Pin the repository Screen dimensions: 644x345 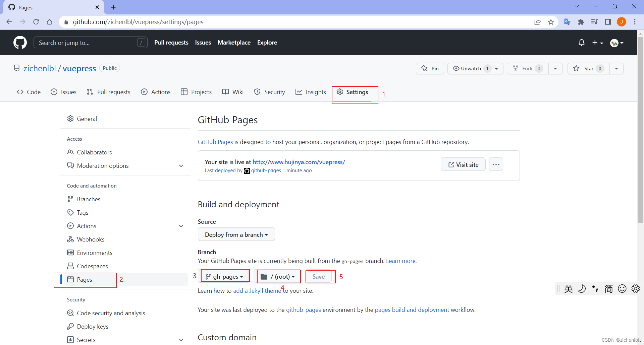pyautogui.click(x=430, y=68)
